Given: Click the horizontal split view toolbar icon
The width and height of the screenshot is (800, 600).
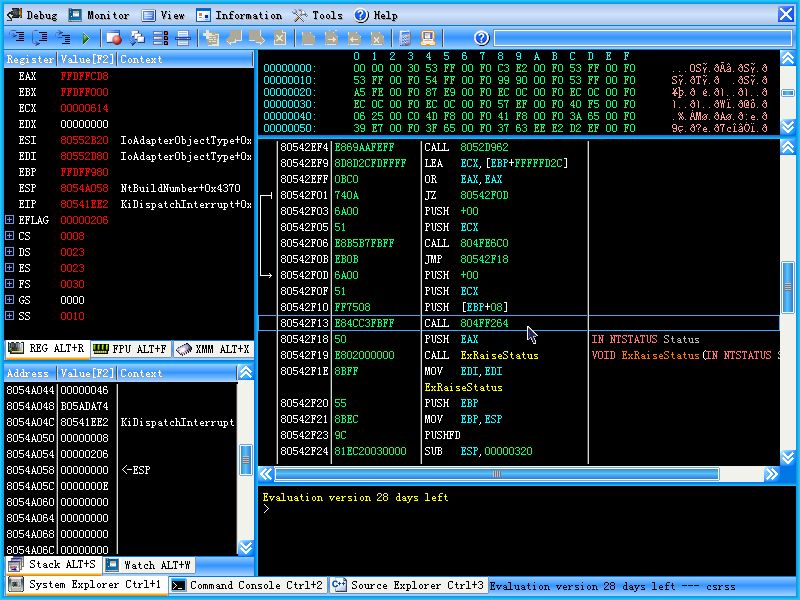Looking at the screenshot, I should point(183,38).
